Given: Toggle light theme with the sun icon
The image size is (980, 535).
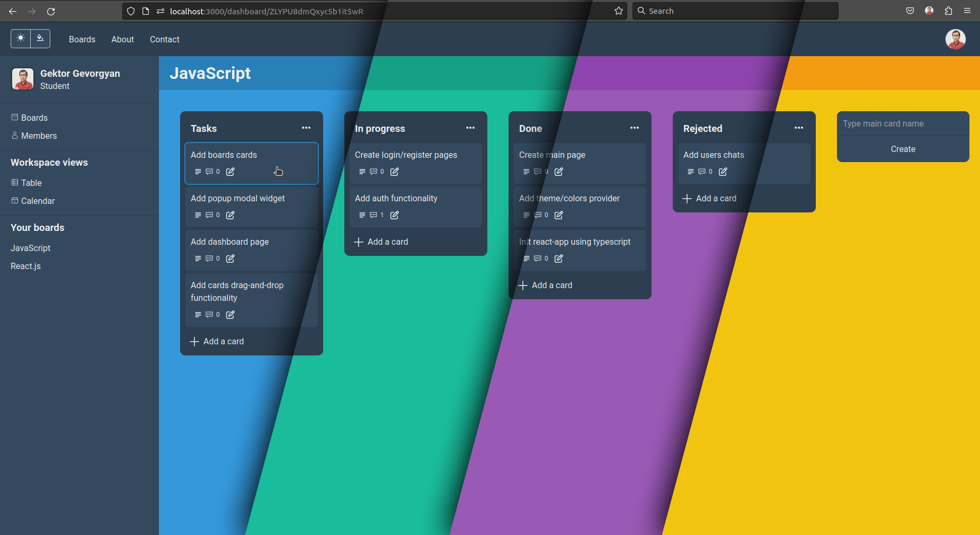Looking at the screenshot, I should (x=21, y=38).
